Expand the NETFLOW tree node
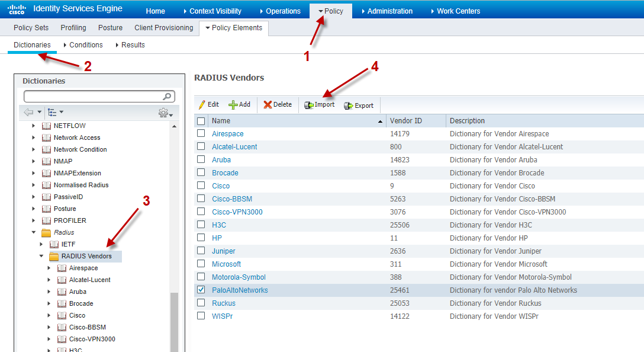Screen dimensions: 644x352 pos(34,126)
